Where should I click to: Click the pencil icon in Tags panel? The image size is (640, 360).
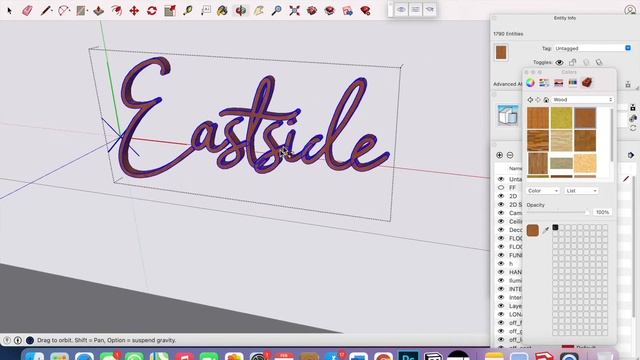point(626,179)
